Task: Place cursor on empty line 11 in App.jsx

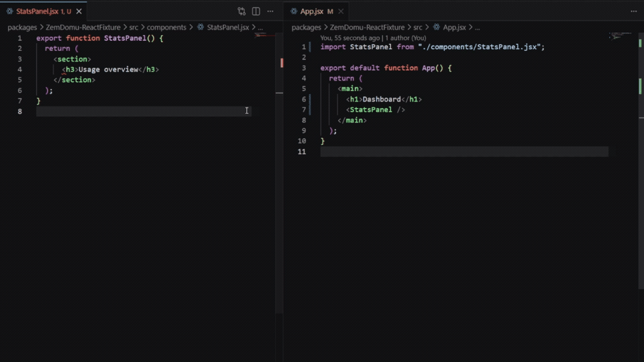Action: click(464, 152)
